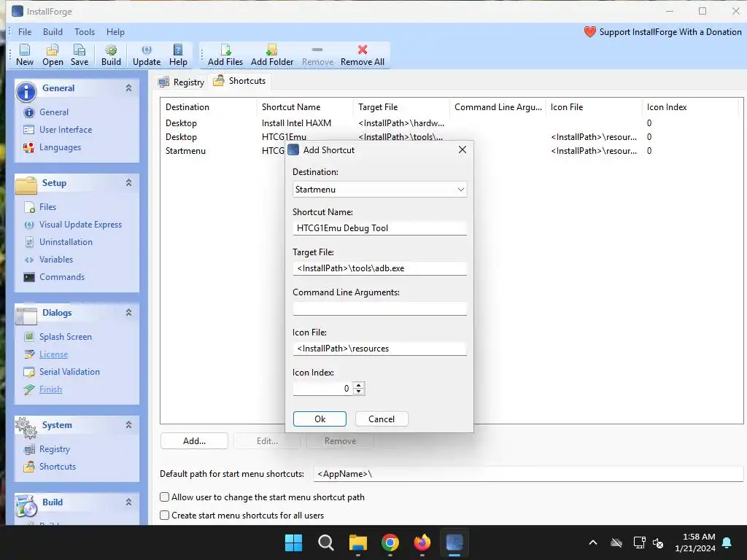Viewport: 747px width, 560px height.
Task: Open the Build menu
Action: click(53, 32)
